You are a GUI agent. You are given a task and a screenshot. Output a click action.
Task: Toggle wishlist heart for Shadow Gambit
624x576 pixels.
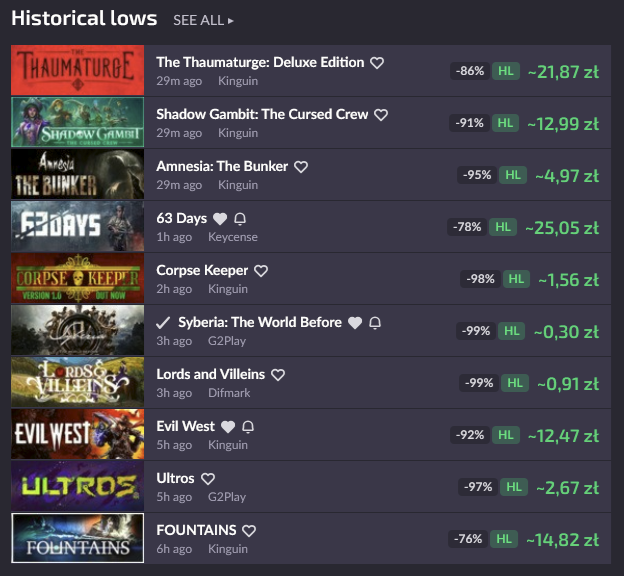[381, 115]
